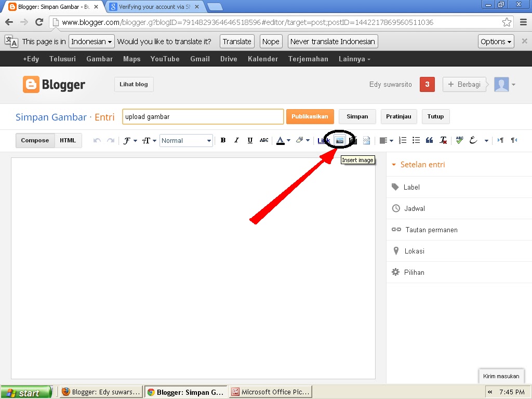This screenshot has width=532, height=399.
Task: Open Windows start menu
Action: click(x=26, y=393)
